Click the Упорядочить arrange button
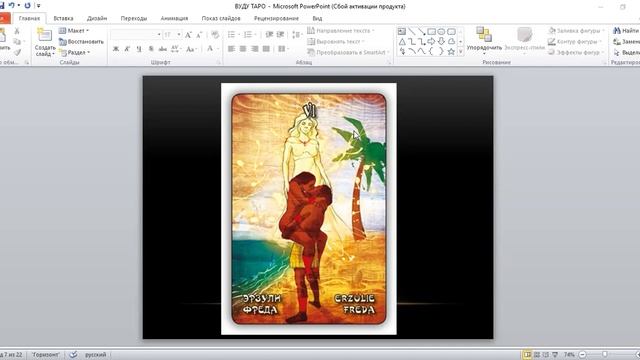640x360 pixels. pos(484,41)
